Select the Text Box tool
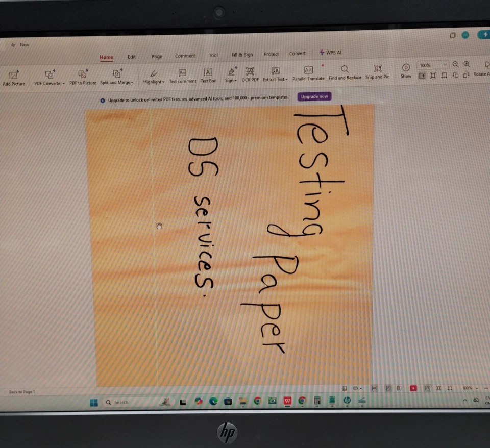490x448 pixels. pyautogui.click(x=208, y=76)
